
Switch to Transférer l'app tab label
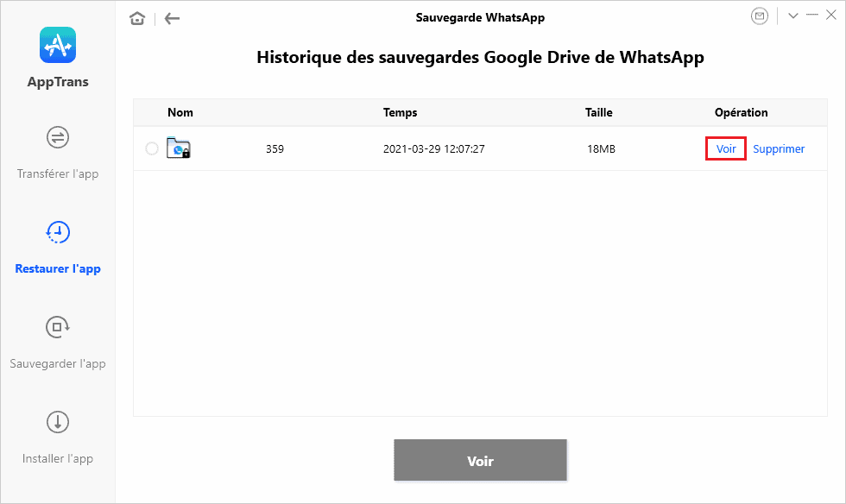58,173
